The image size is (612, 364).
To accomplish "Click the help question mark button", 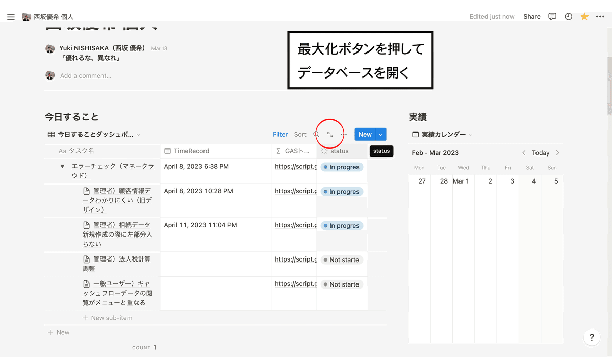I will 592,337.
